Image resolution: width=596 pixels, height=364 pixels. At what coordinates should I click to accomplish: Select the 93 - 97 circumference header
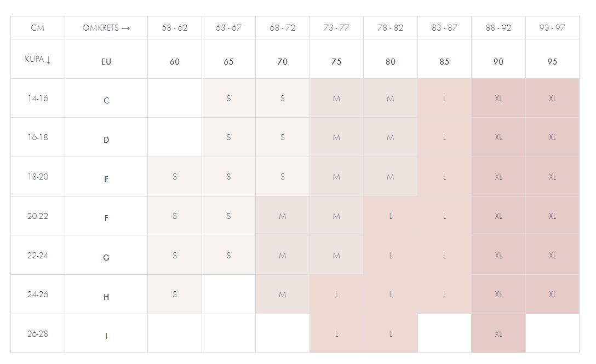[x=552, y=28]
